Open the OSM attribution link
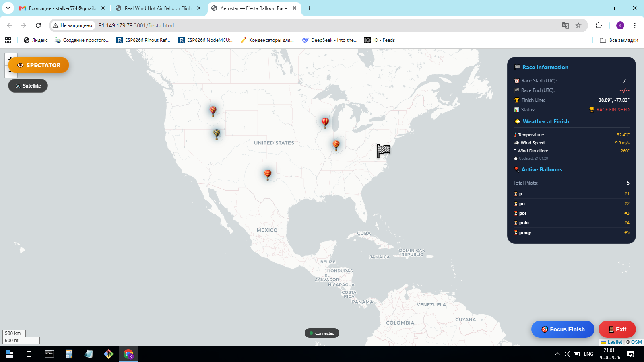 (x=636, y=342)
